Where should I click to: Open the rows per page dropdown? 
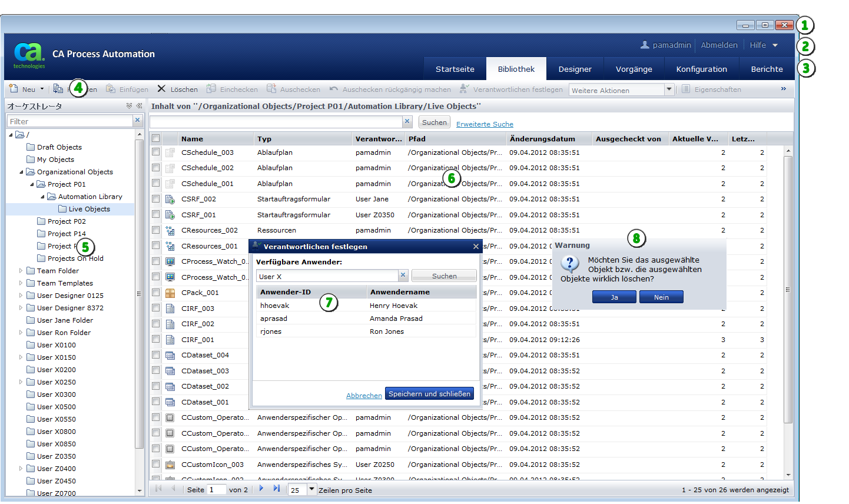pyautogui.click(x=312, y=489)
